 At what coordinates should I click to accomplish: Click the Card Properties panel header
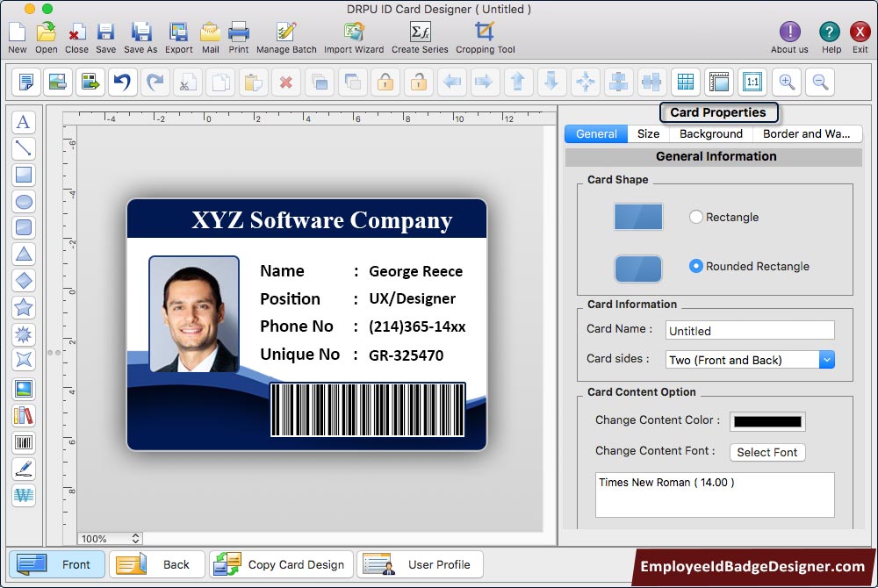718,112
